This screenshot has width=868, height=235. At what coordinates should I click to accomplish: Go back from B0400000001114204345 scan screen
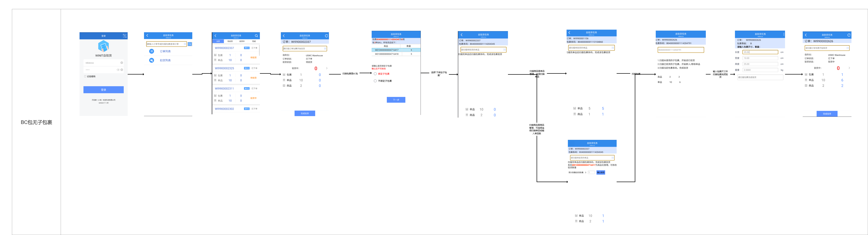click(x=462, y=35)
